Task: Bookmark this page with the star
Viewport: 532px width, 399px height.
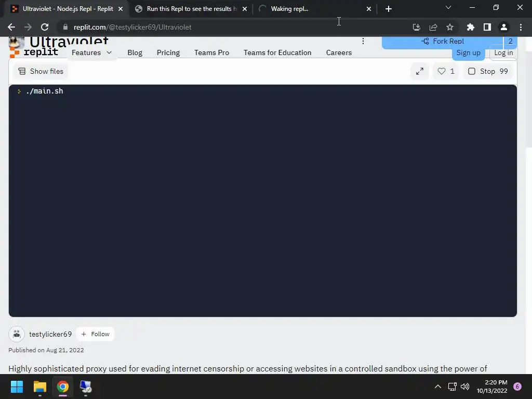Action: pos(449,27)
